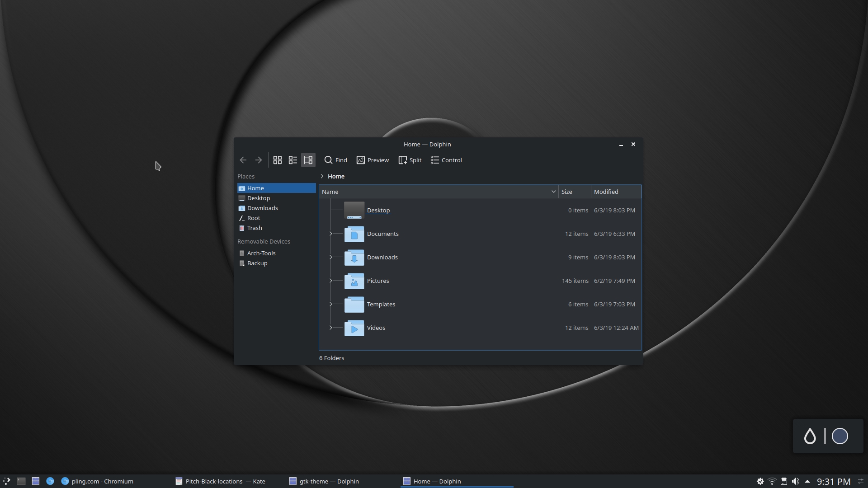Split the Dolphin view

(x=410, y=160)
